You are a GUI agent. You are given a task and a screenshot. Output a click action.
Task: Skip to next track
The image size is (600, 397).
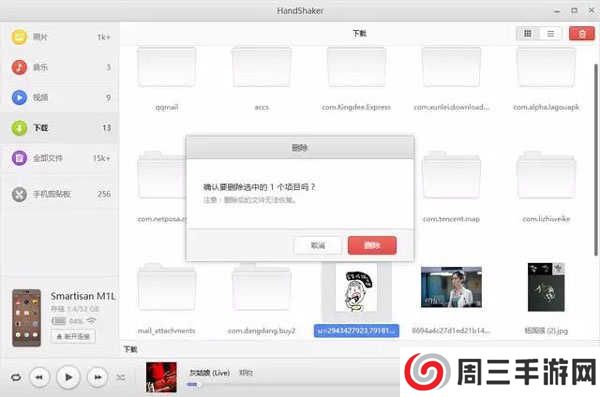[97, 377]
